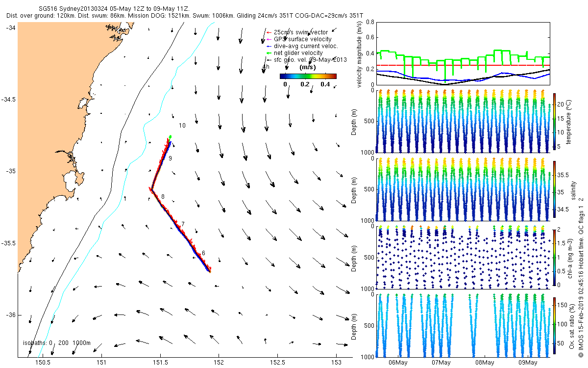The height and width of the screenshot is (368, 588).
Task: Click the track's sharp bend point near 8
Action: tap(151, 188)
